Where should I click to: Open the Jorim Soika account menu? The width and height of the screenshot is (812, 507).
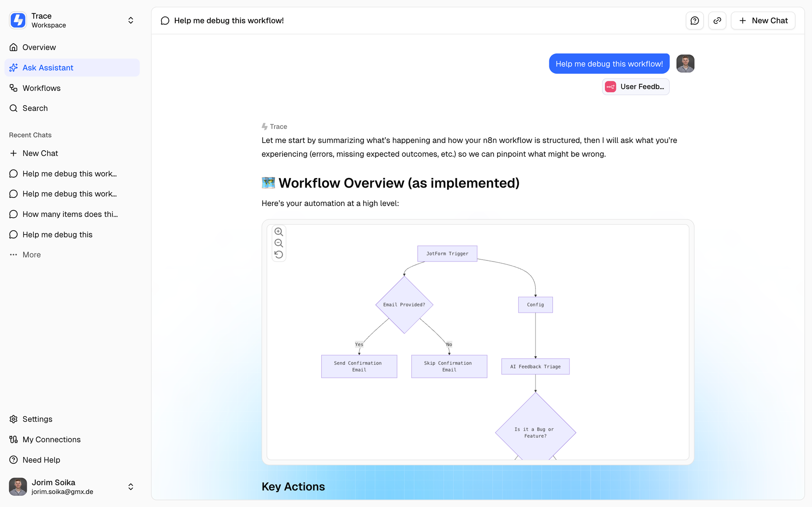coord(131,486)
